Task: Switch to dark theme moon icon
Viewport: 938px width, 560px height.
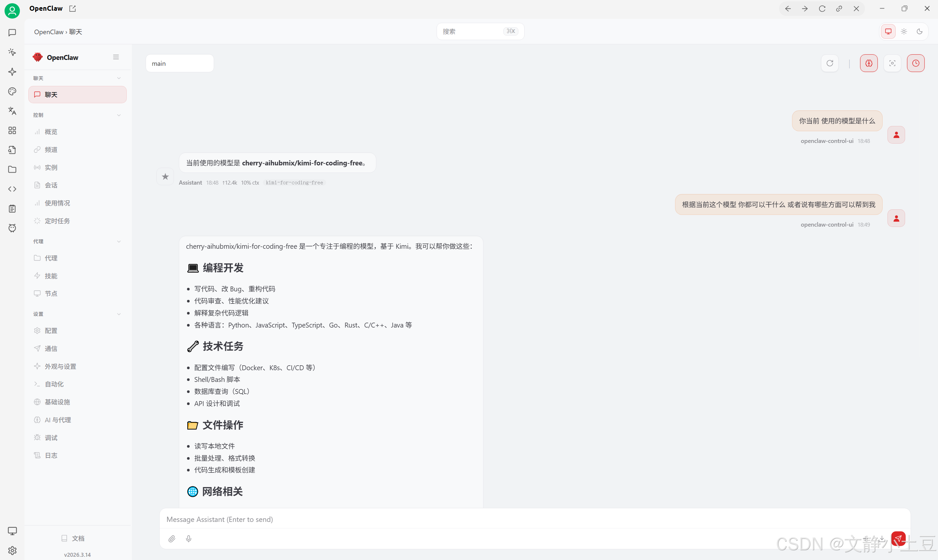Action: coord(919,32)
